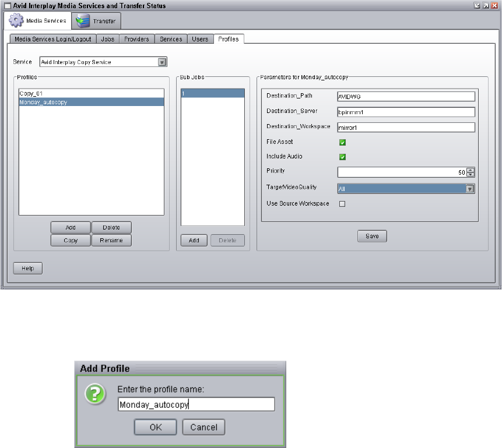Screen dimensions: 502x448
Task: Click the profile name field in Add Profile
Action: 196,404
